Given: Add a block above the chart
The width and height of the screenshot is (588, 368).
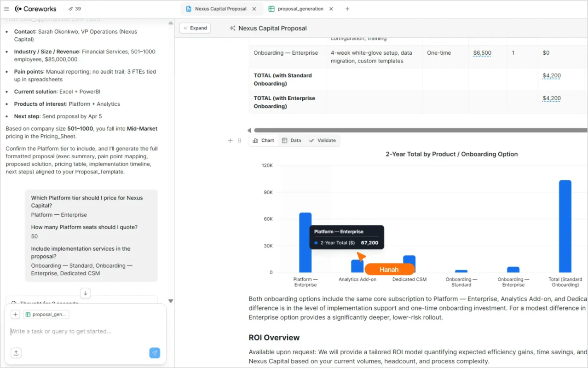Looking at the screenshot, I should pyautogui.click(x=231, y=140).
